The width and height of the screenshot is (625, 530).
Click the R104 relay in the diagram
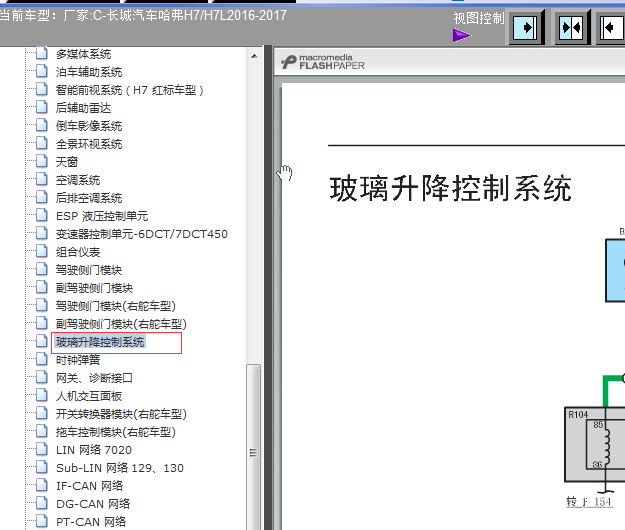tap(595, 446)
